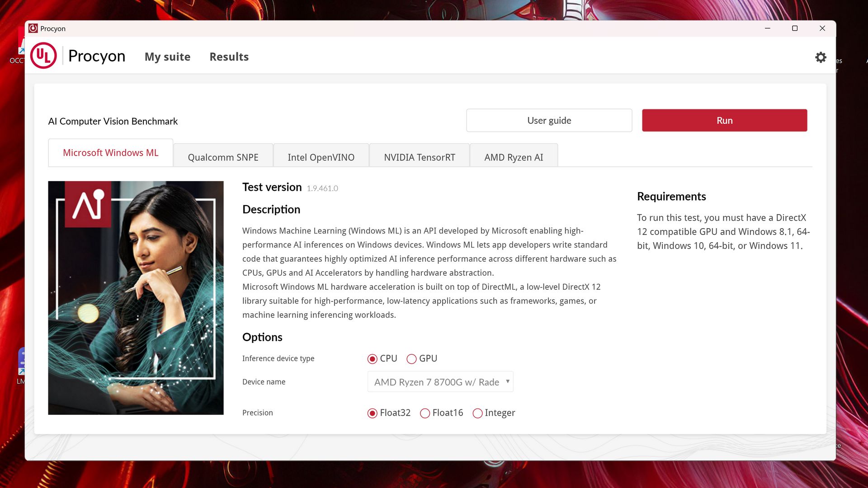Viewport: 868px width, 488px height.
Task: Switch to Intel OpenVINO tab
Action: (x=321, y=157)
